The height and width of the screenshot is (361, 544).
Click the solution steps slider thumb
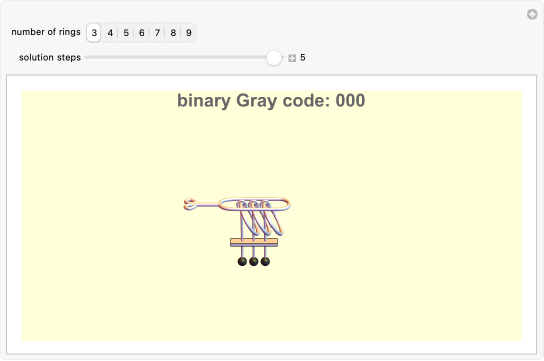[274, 58]
